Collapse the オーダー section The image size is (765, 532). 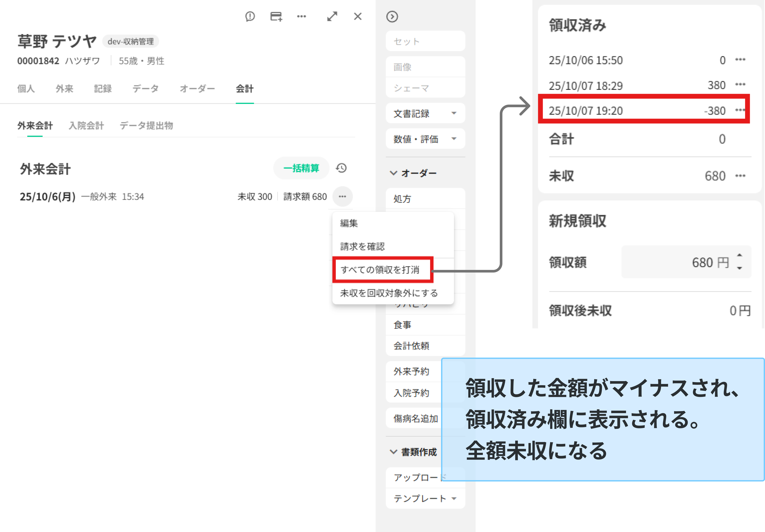[393, 173]
